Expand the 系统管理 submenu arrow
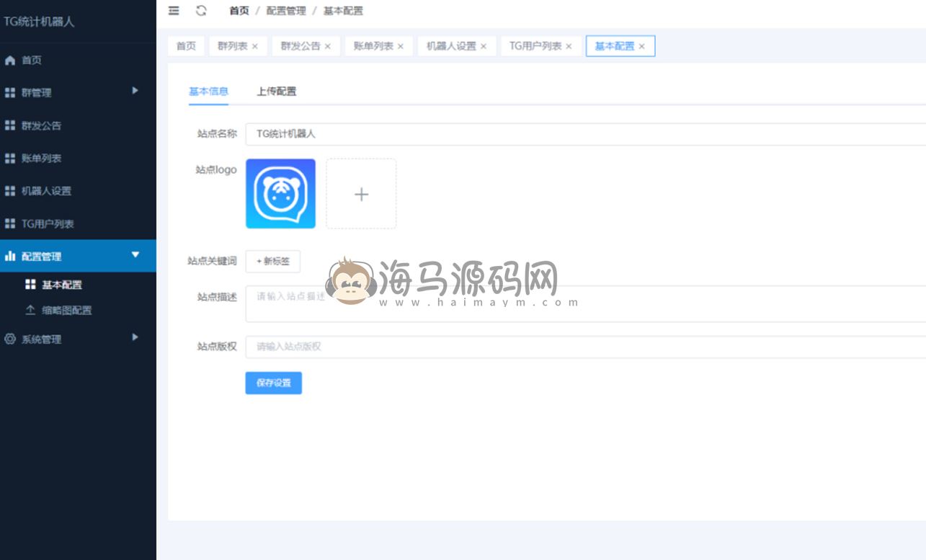This screenshot has height=560, width=926. tap(135, 338)
